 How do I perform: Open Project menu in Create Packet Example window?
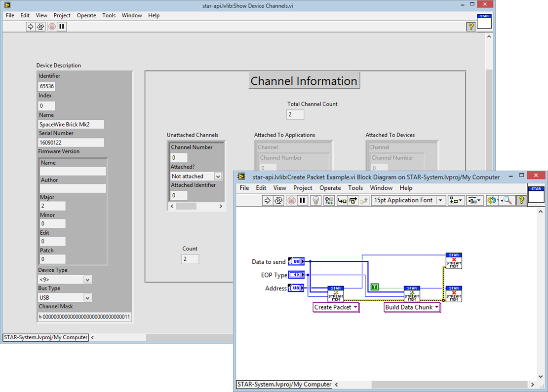pyautogui.click(x=303, y=188)
